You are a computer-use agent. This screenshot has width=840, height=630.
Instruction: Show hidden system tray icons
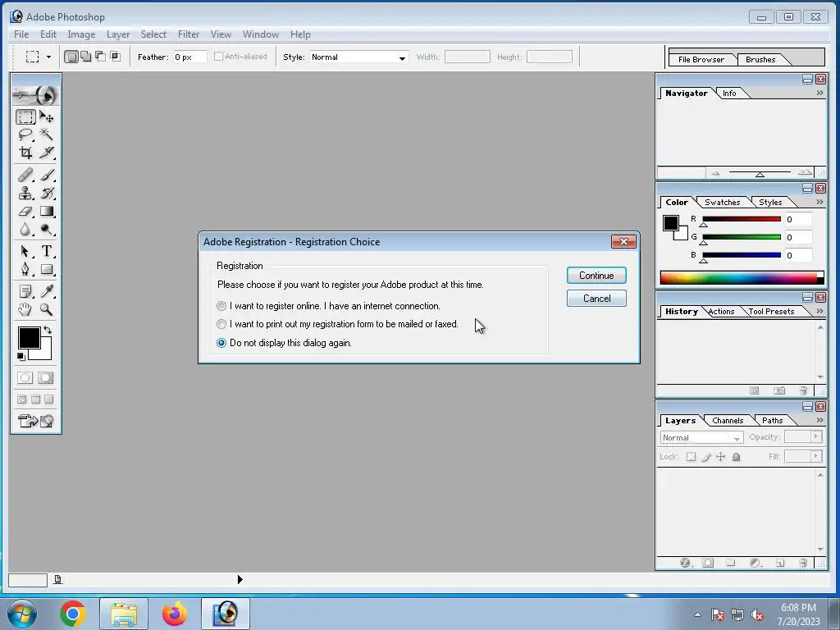(697, 614)
